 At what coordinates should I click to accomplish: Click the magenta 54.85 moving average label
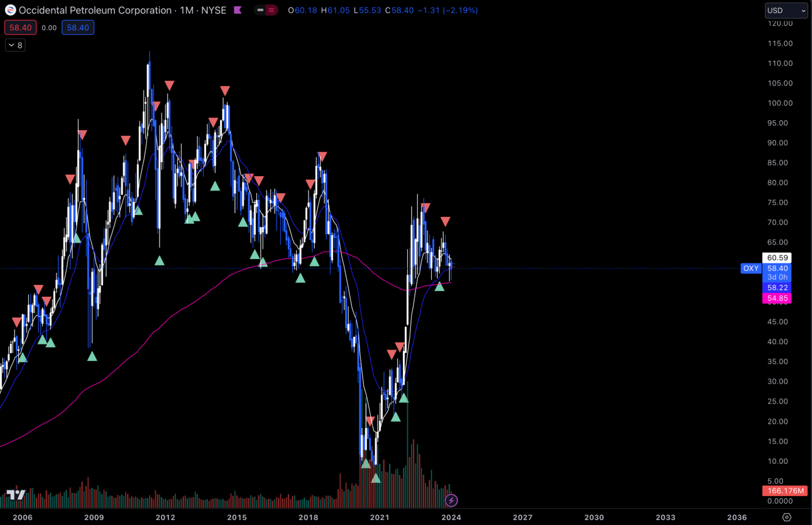point(777,298)
